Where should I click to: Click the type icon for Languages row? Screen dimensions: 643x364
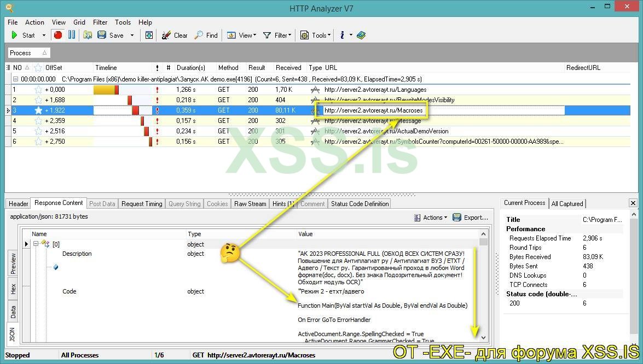click(315, 90)
